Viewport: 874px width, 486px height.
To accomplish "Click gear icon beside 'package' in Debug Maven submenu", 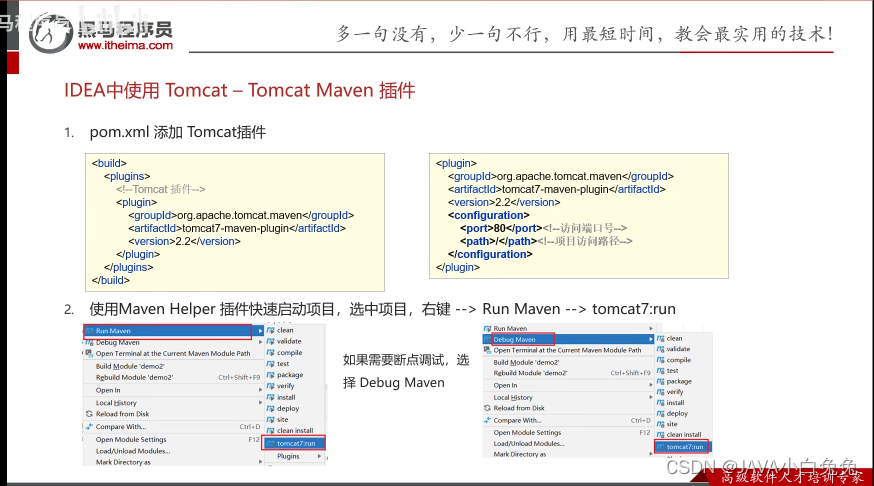I will coord(661,381).
